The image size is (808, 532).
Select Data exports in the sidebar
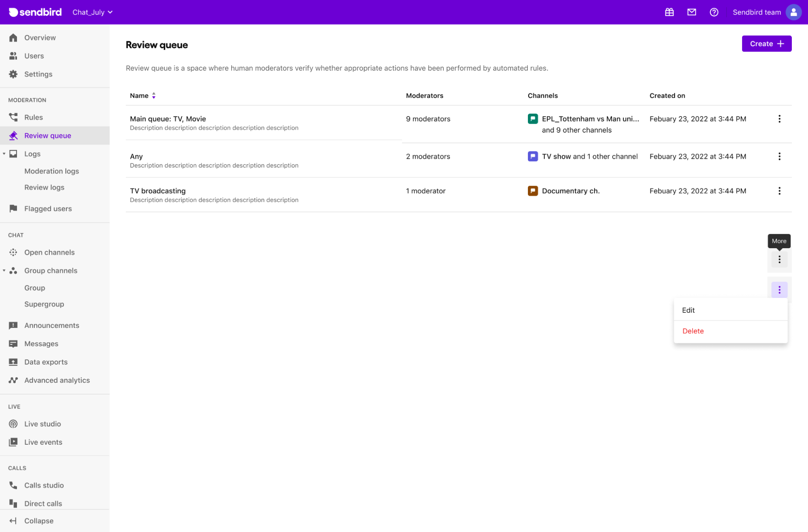[x=46, y=362]
